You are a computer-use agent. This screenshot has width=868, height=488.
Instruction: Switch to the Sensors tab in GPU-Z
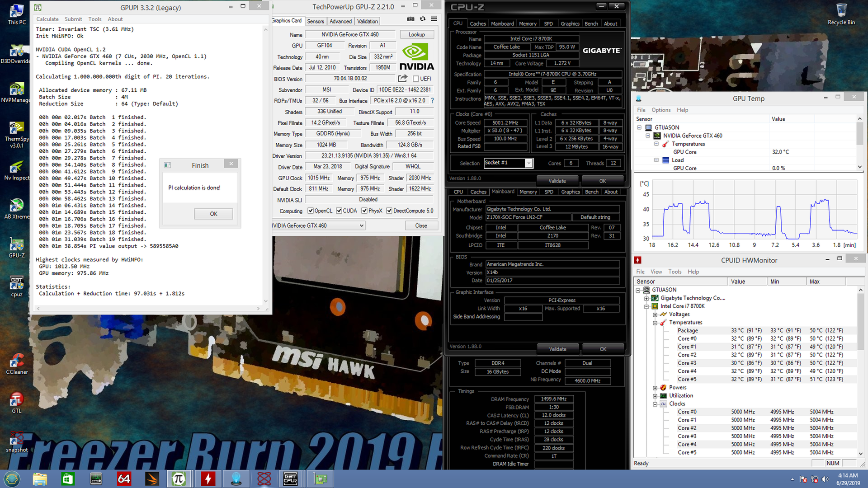click(x=316, y=21)
